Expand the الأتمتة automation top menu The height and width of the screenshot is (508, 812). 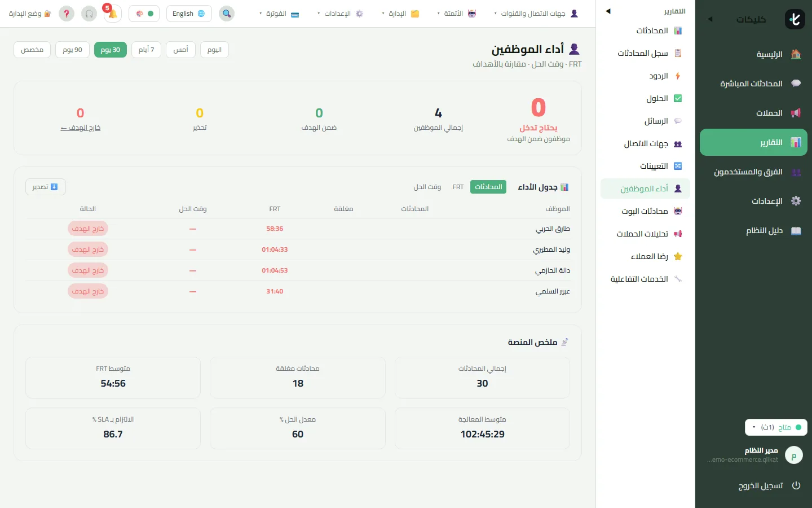pos(457,14)
